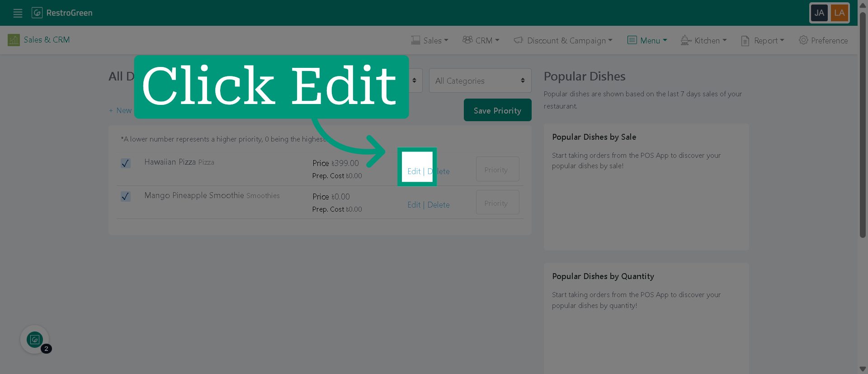Open the Sales dropdown menu
This screenshot has width=868, height=374.
click(x=429, y=40)
